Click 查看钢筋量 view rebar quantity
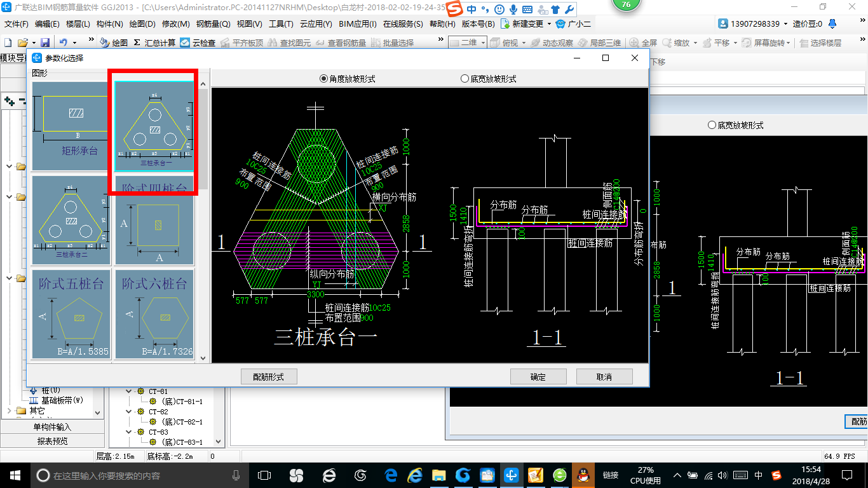This screenshot has height=488, width=868. pyautogui.click(x=341, y=43)
